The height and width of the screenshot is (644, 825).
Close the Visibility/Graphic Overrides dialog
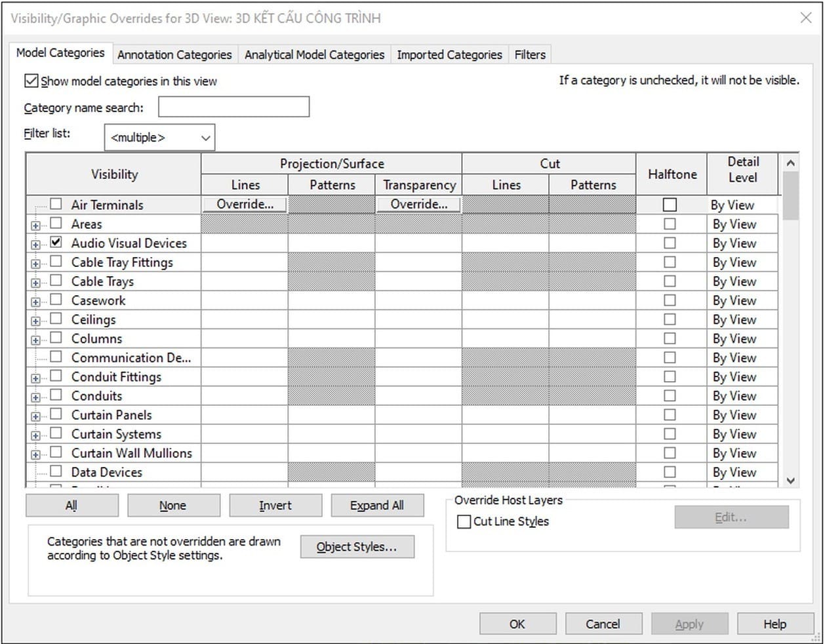[x=806, y=18]
